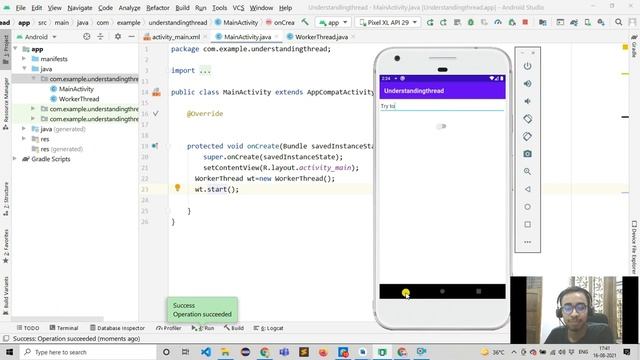Click the Windows Start button
Image resolution: width=640 pixels, height=360 pixels.
[x=9, y=352]
